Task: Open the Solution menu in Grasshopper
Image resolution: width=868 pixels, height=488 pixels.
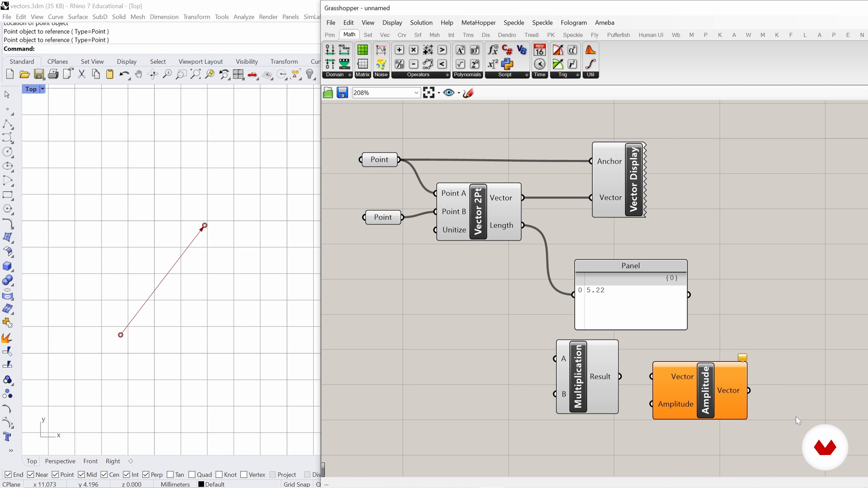Action: tap(421, 23)
